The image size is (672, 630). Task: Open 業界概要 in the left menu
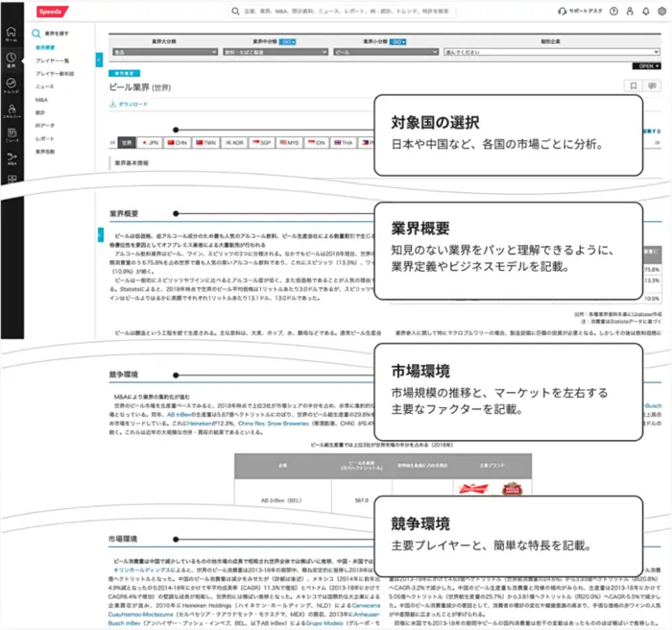pos(45,48)
